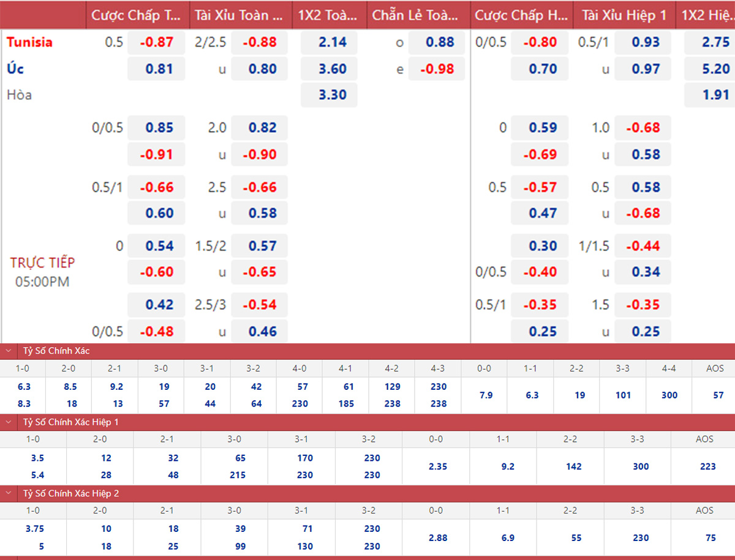The image size is (735, 560).
Task: Pick Úc full-time 1X2 odds 3.60
Action: [332, 69]
